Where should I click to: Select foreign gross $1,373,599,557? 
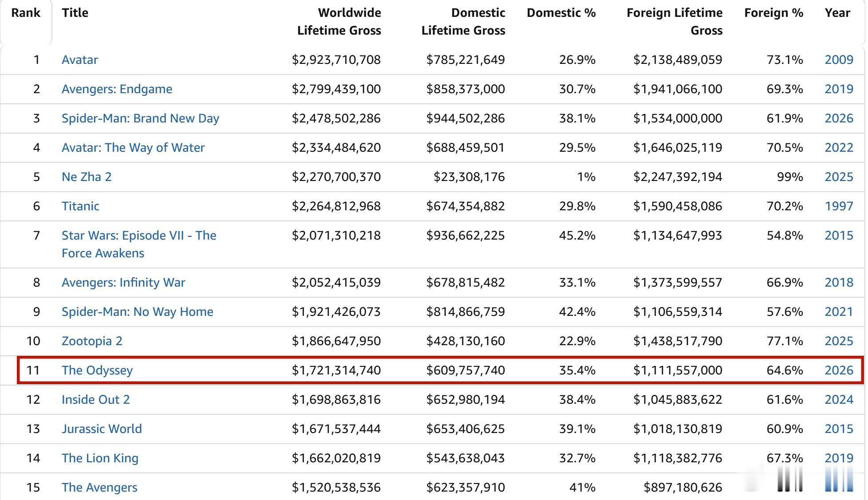678,282
